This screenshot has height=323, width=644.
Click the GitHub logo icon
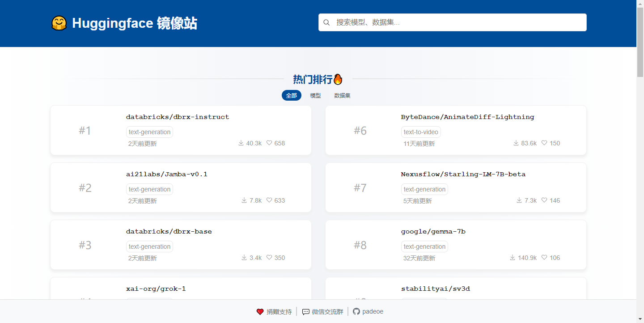click(356, 311)
